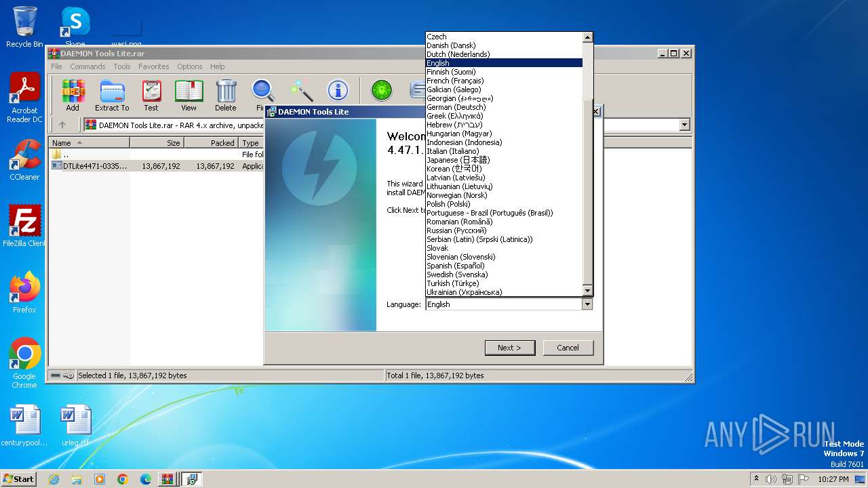This screenshot has width=868, height=488.
Task: Select Polish (Polski) language
Action: (x=504, y=204)
